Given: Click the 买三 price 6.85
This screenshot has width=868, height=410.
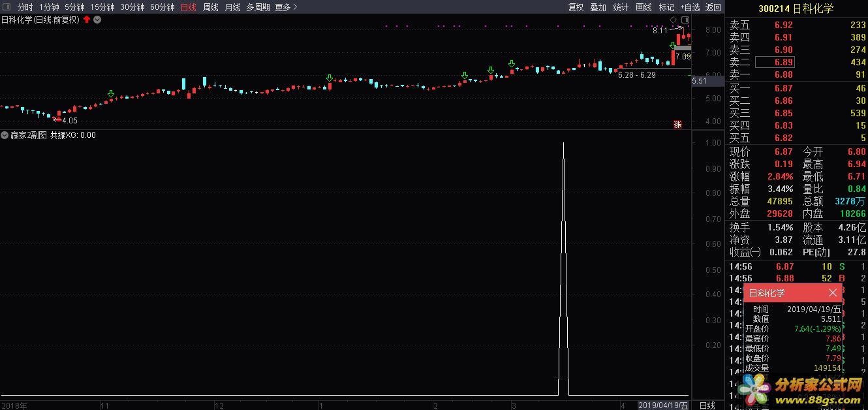Looking at the screenshot, I should (x=783, y=114).
